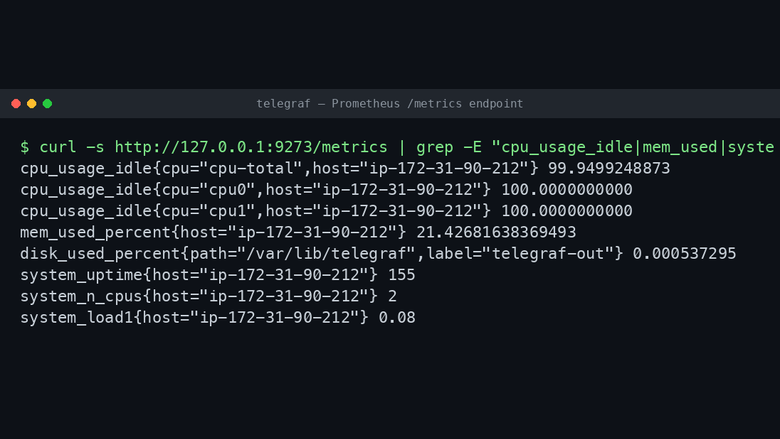Click the system_uptime metric line
Viewport: 780px width, 439px height.
click(x=218, y=275)
